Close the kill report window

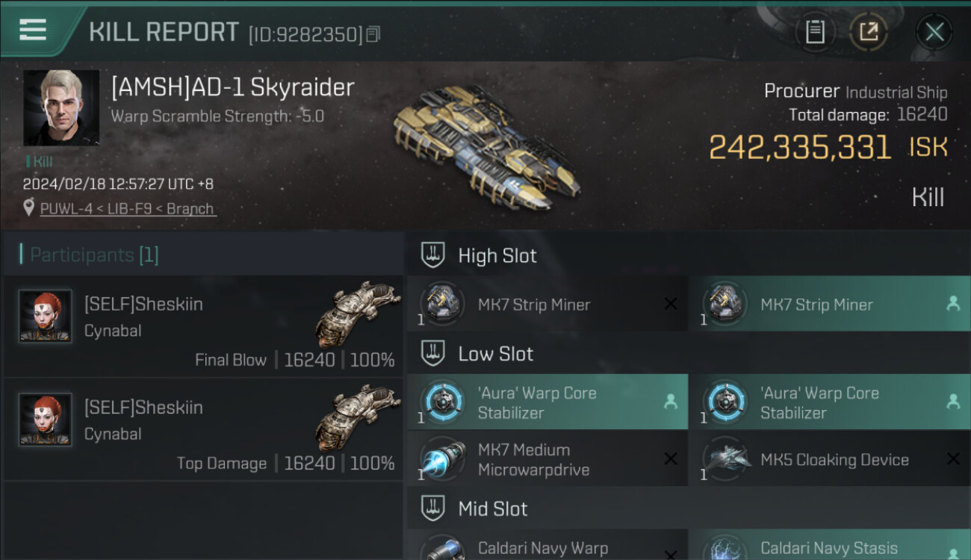pos(934,32)
